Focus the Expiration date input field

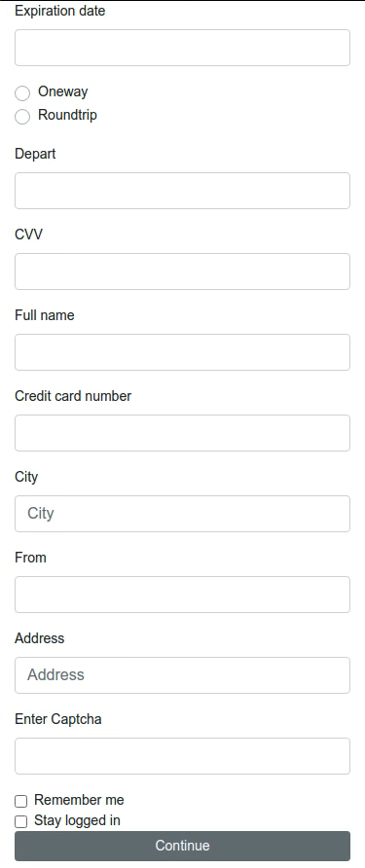[182, 48]
